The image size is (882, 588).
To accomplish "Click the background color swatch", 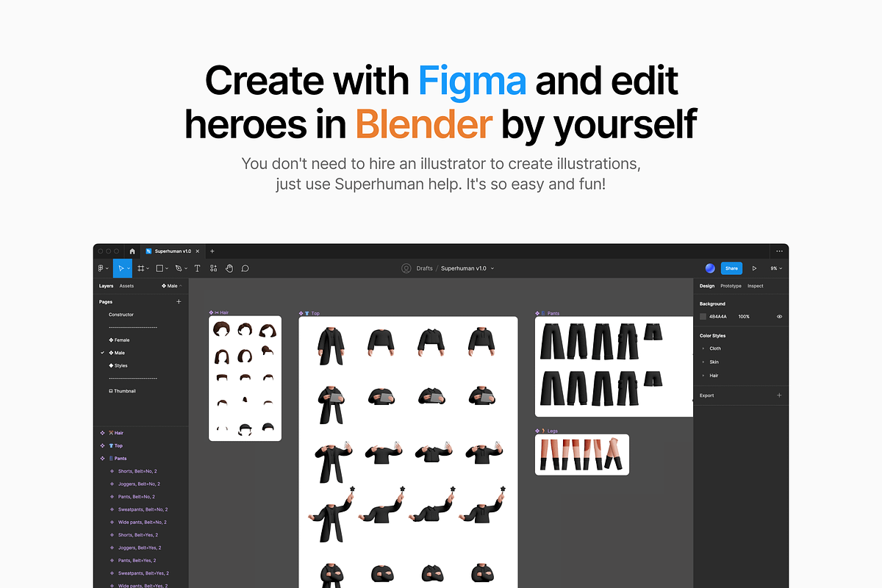I will (x=703, y=317).
